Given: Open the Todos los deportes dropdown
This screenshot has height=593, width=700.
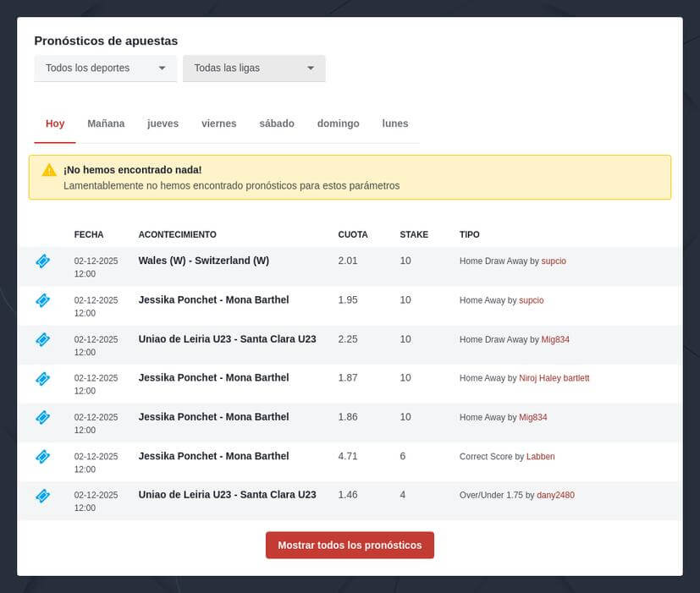Looking at the screenshot, I should (x=105, y=68).
